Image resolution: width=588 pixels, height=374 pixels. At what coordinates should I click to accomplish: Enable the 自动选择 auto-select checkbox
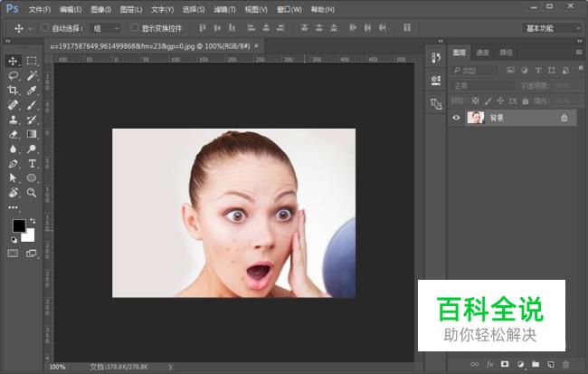(x=44, y=28)
